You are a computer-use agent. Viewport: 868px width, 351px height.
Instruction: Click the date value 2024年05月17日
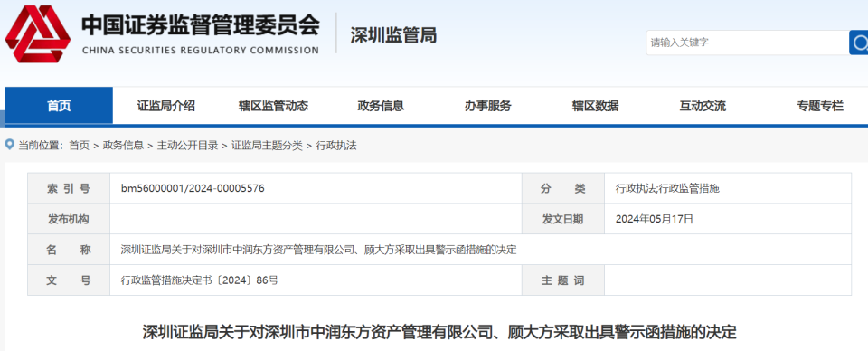(x=655, y=219)
